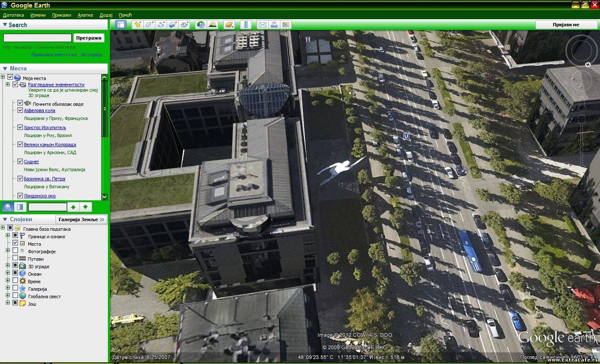600x364 pixels.
Task: Expand the Океан layer node
Action: tap(7, 273)
